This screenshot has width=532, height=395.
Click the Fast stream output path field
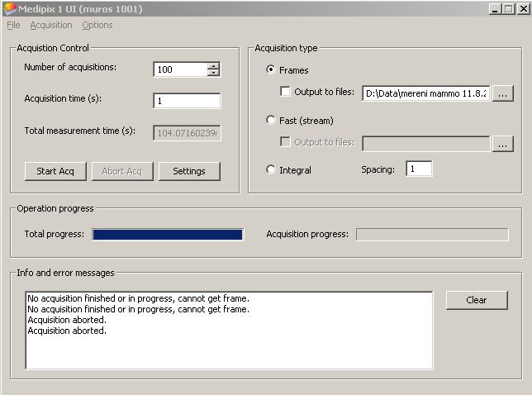tap(426, 144)
